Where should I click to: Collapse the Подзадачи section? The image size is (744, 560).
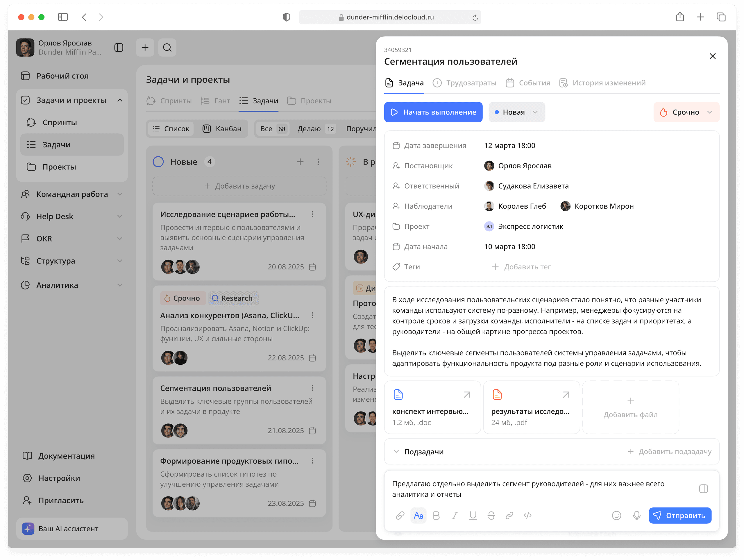coord(396,451)
